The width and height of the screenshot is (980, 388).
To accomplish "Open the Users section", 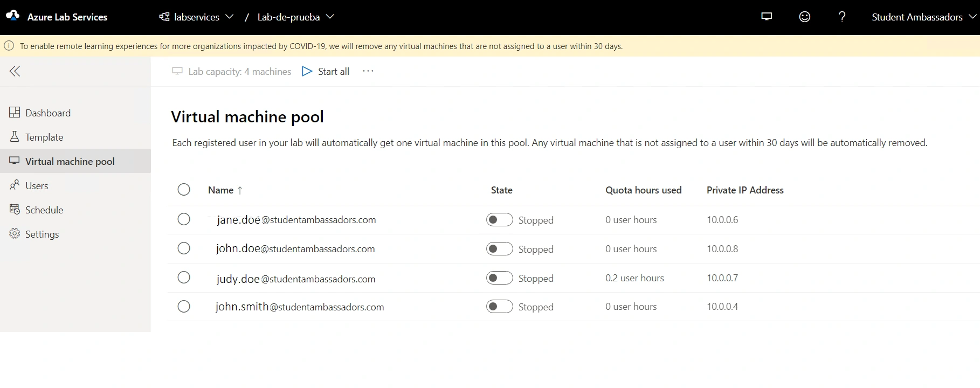I will 75,185.
